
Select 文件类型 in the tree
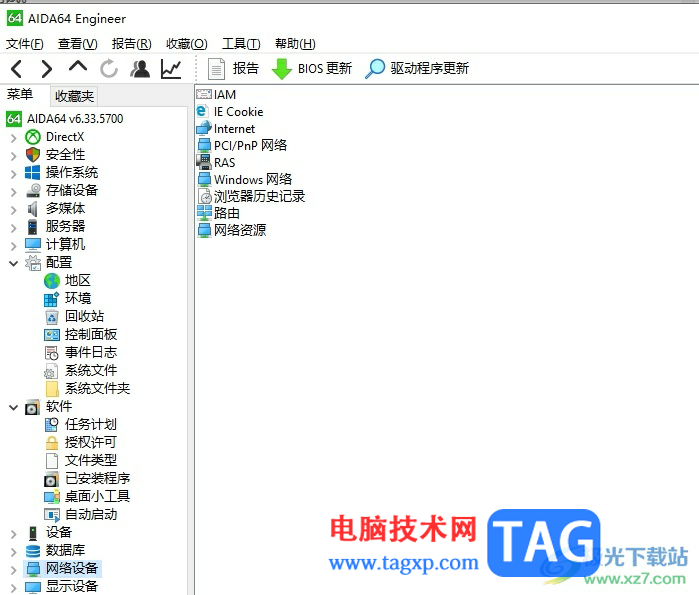pos(91,461)
